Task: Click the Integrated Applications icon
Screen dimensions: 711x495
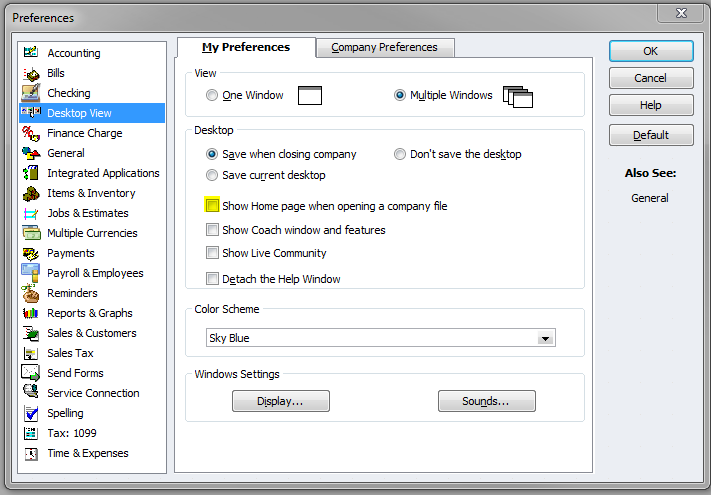Action: pyautogui.click(x=31, y=173)
